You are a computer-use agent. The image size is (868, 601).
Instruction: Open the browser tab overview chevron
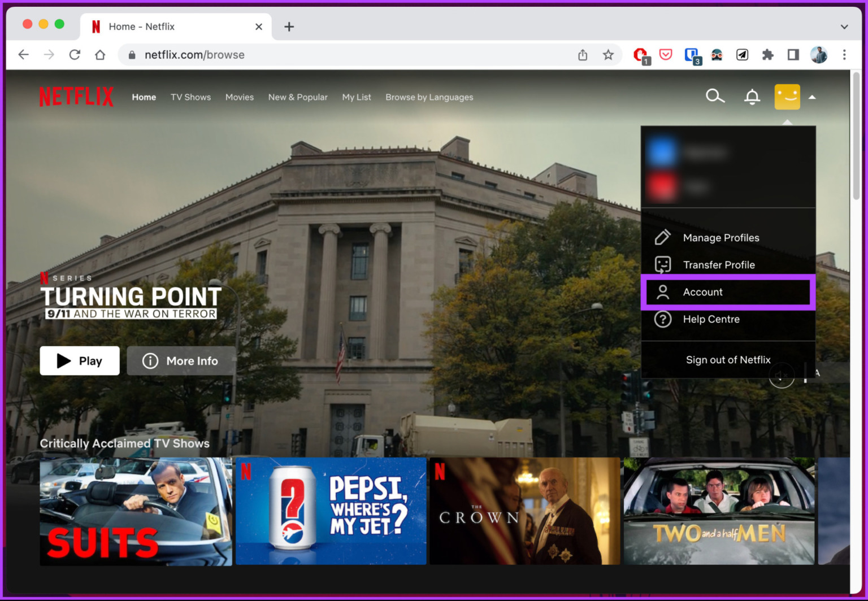[x=844, y=27]
